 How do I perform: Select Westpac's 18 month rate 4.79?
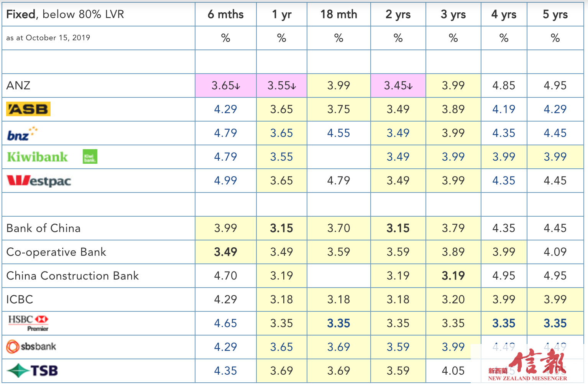click(x=339, y=181)
